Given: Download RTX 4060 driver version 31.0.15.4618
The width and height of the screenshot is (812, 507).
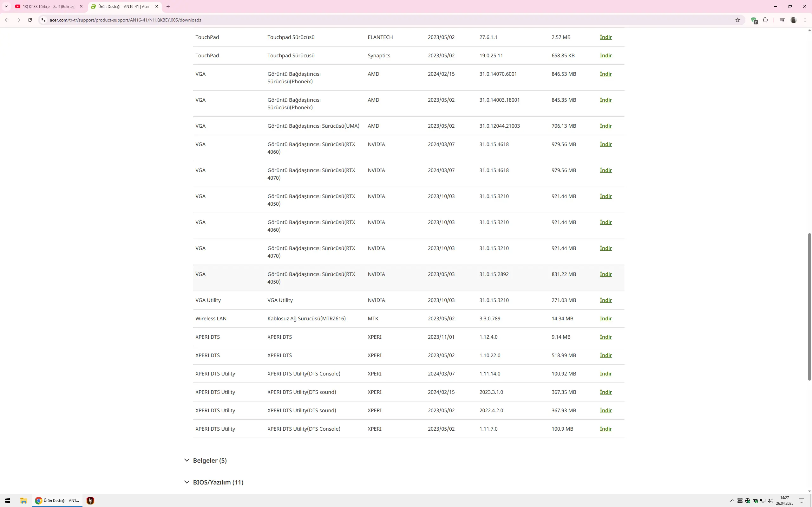Looking at the screenshot, I should point(606,144).
